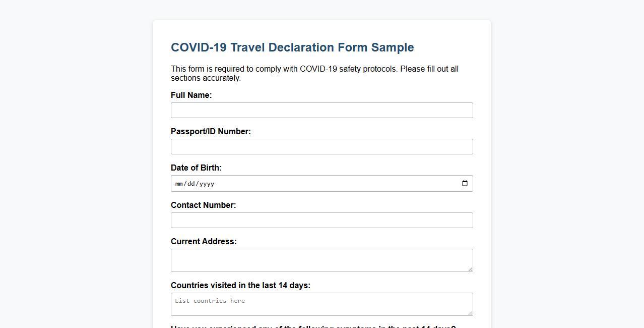644x328 pixels.
Task: Click the 'Passport/ID Number:' label
Action: click(x=211, y=131)
